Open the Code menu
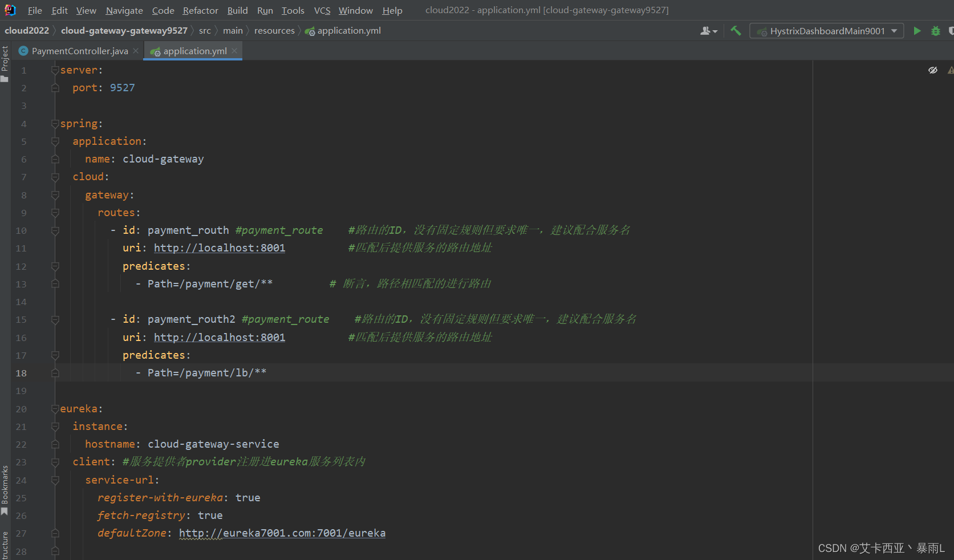The image size is (954, 560). (163, 10)
